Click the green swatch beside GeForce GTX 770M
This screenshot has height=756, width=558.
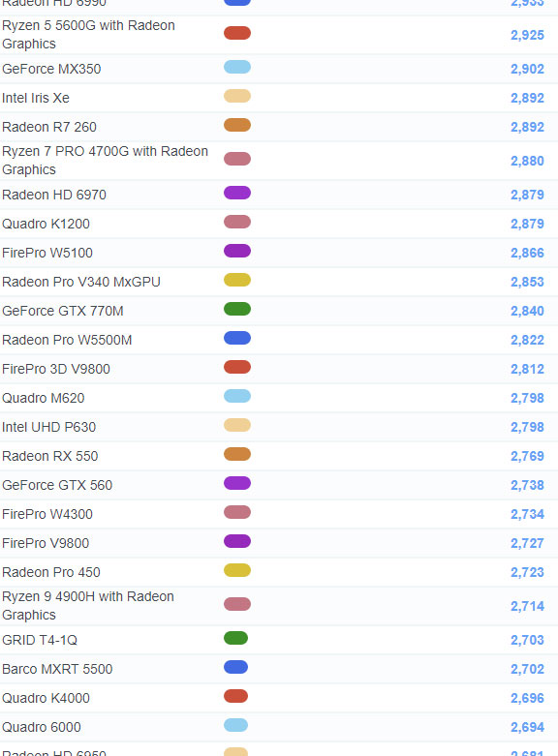[x=237, y=309]
